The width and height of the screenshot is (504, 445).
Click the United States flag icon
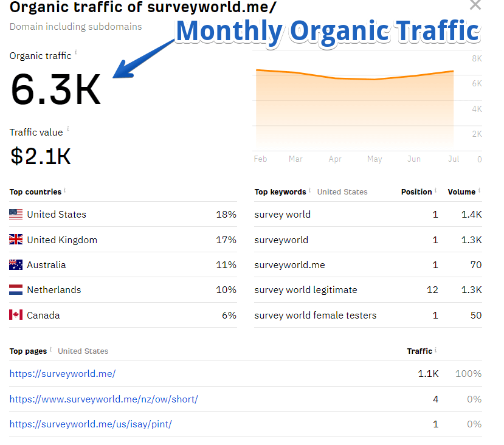click(x=16, y=215)
